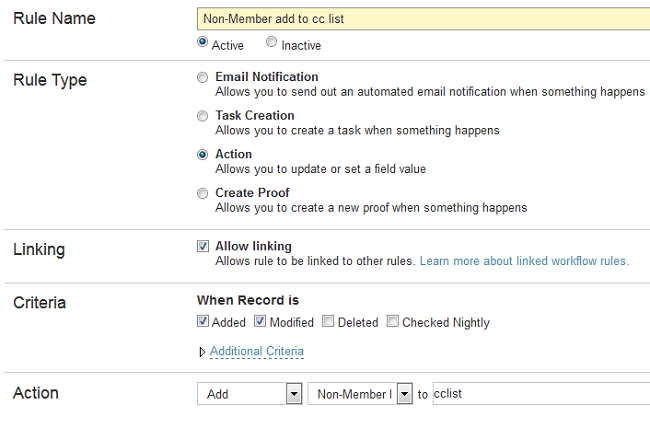Uncheck the Added record checkbox
650x428 pixels.
tap(203, 322)
